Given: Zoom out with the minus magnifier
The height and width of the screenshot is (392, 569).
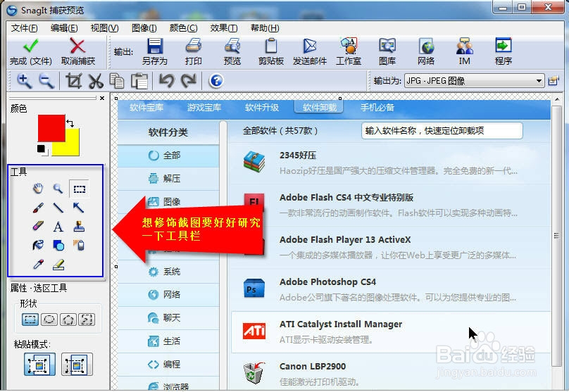Looking at the screenshot, I should point(46,81).
